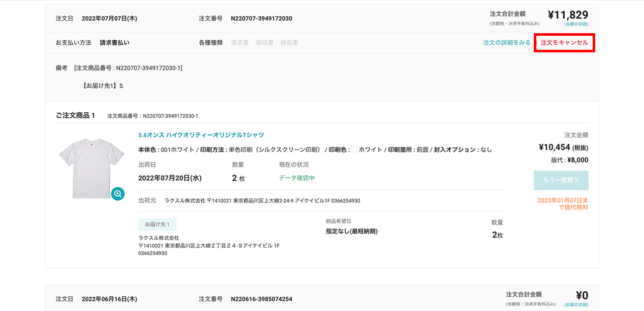Click the magnifier zoom icon on T-shirt image
Image resolution: width=644 pixels, height=311 pixels.
118,194
